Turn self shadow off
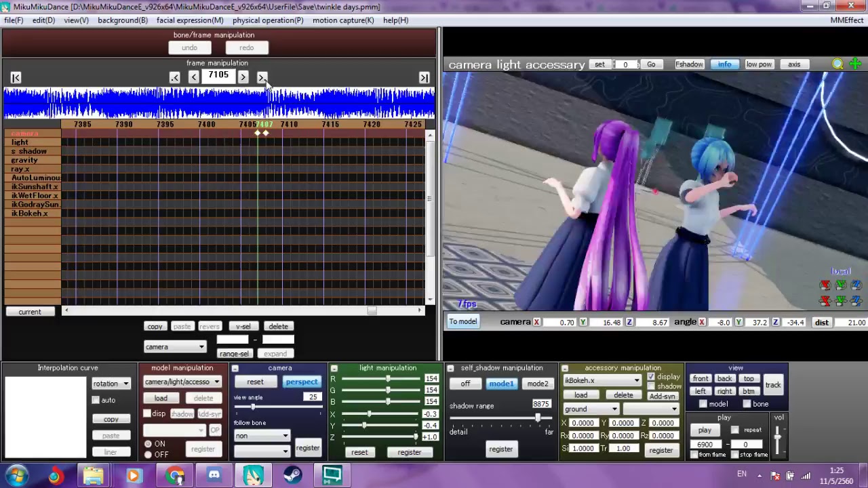 465,384
